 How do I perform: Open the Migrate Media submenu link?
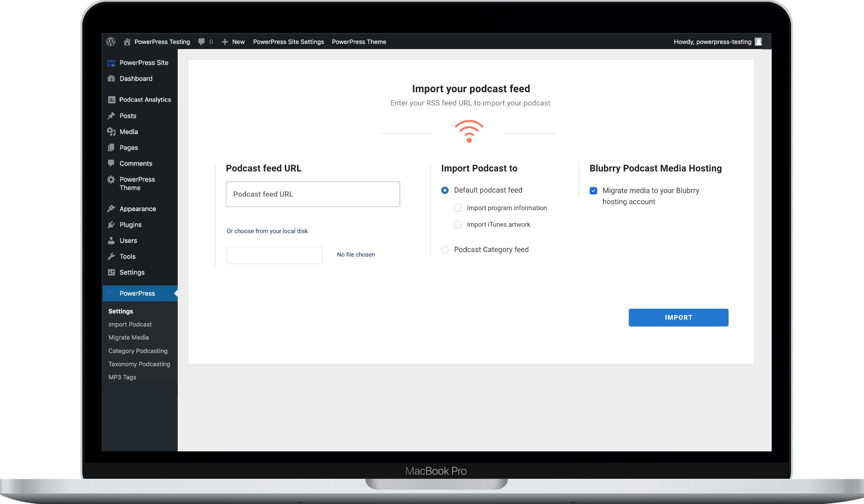pyautogui.click(x=129, y=337)
